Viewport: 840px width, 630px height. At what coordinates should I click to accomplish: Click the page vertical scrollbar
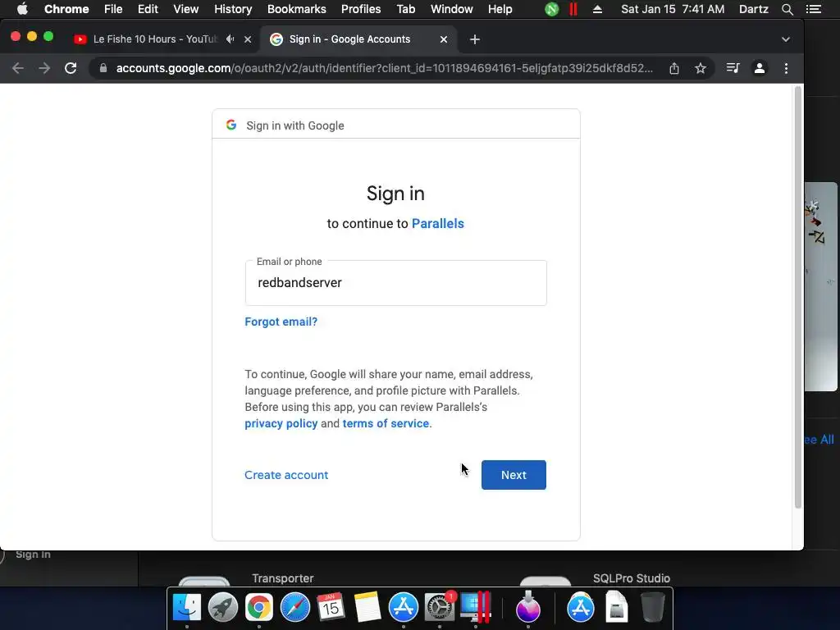click(797, 297)
